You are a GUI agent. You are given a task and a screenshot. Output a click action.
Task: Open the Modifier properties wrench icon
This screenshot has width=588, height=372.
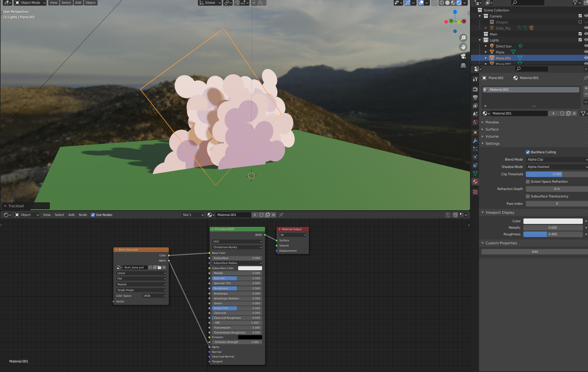(475, 141)
